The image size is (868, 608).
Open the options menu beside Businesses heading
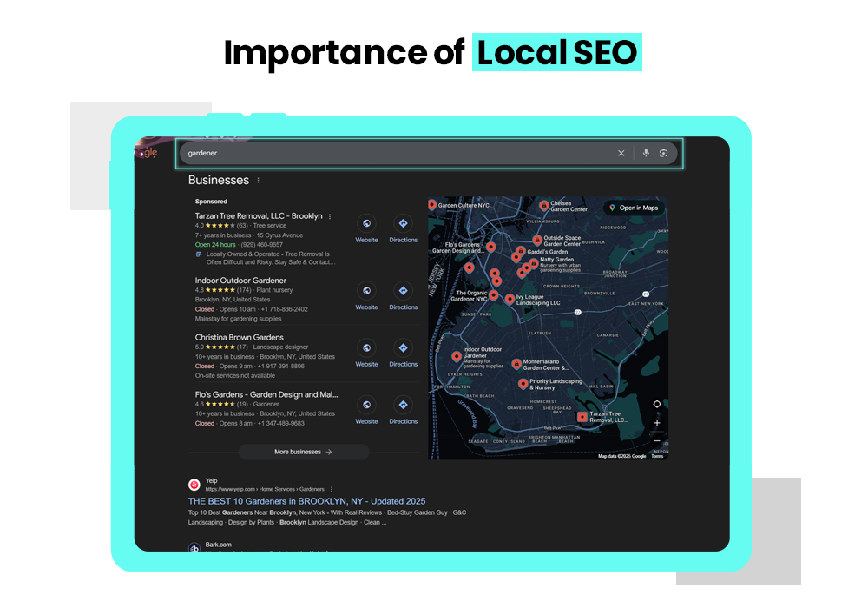258,179
